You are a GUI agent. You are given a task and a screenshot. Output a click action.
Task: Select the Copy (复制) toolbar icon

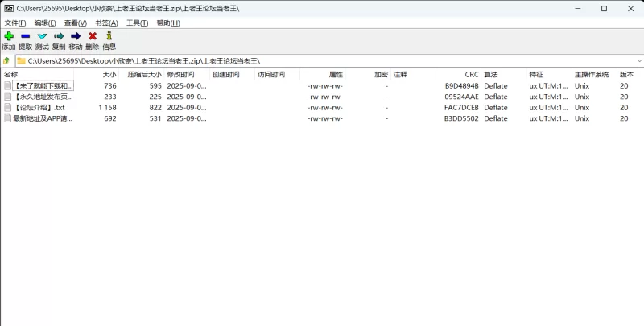click(x=59, y=36)
